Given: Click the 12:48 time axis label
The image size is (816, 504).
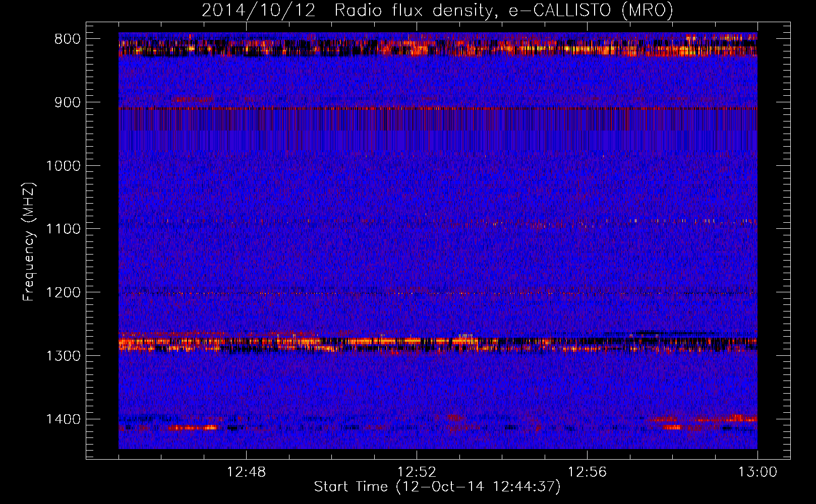Looking at the screenshot, I should click(246, 472).
